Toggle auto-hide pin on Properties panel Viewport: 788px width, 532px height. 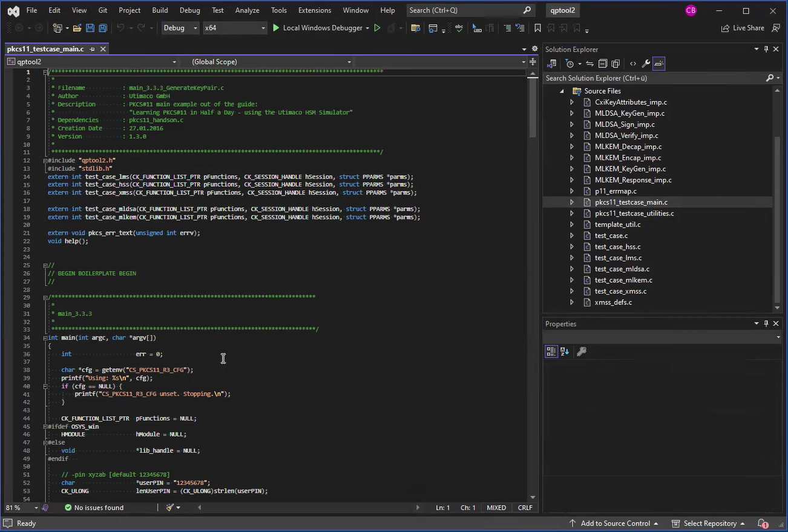[x=766, y=324]
